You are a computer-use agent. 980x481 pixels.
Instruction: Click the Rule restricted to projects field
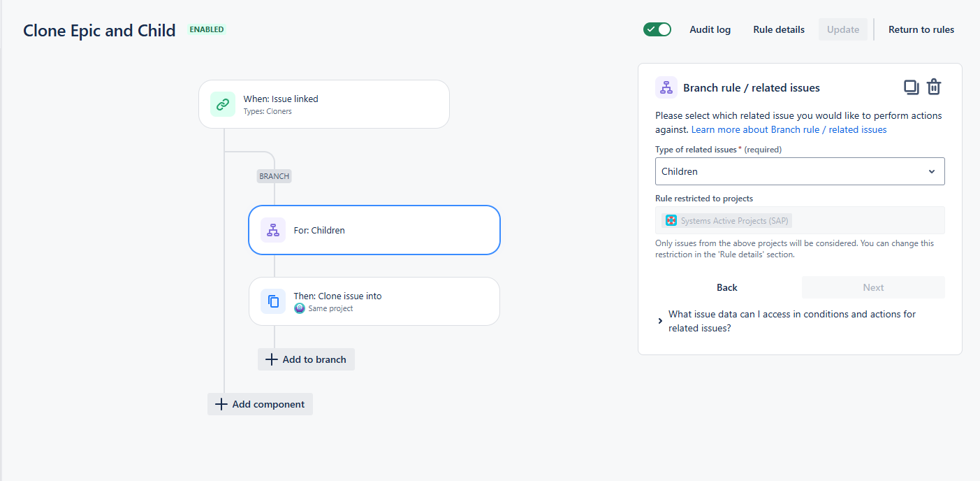coord(800,220)
